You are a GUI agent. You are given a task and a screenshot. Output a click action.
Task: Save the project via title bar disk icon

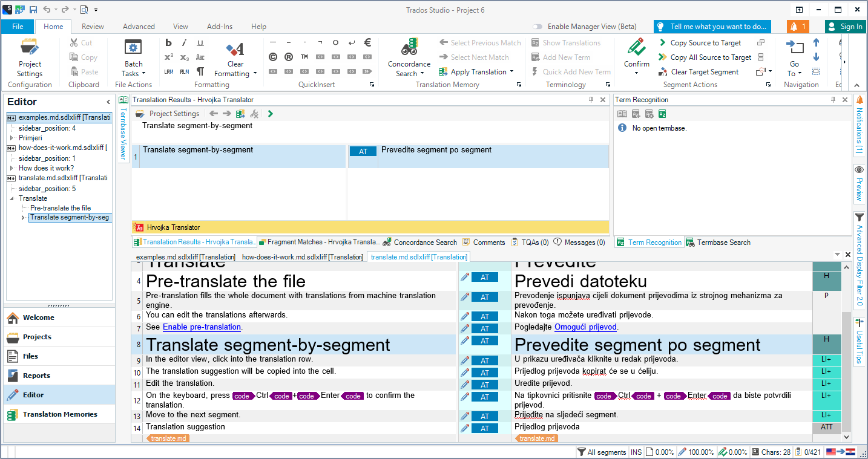click(x=33, y=10)
